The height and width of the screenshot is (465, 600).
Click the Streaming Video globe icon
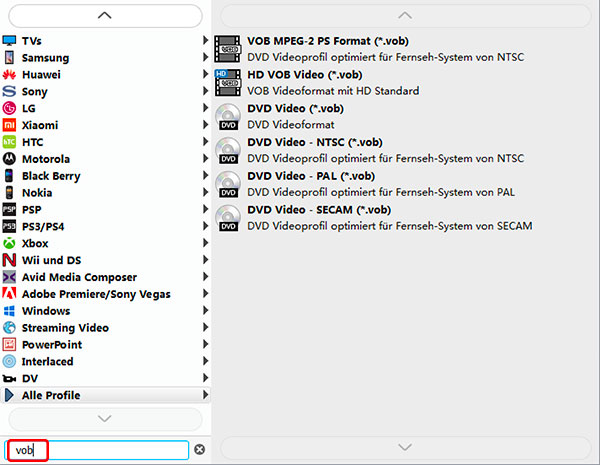click(9, 327)
